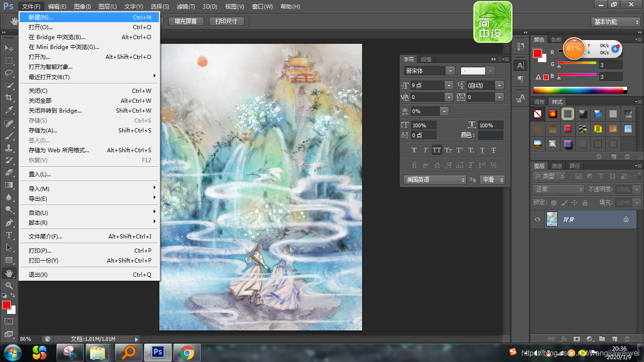
Task: Choose 存储为(A)... in the File menu
Action: (89, 130)
